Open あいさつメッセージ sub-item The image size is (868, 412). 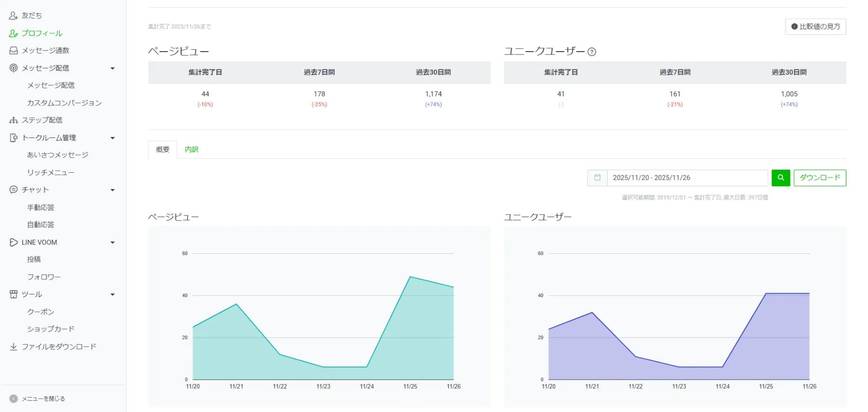tap(57, 155)
